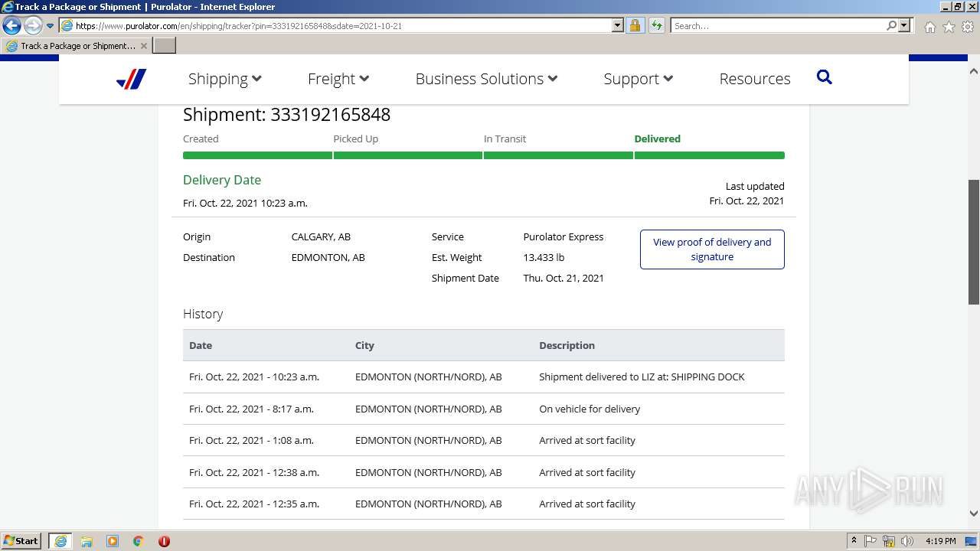Click the 'Thu. Oct. 21, 2021' shipment date
This screenshot has width=980, height=551.
tap(563, 278)
